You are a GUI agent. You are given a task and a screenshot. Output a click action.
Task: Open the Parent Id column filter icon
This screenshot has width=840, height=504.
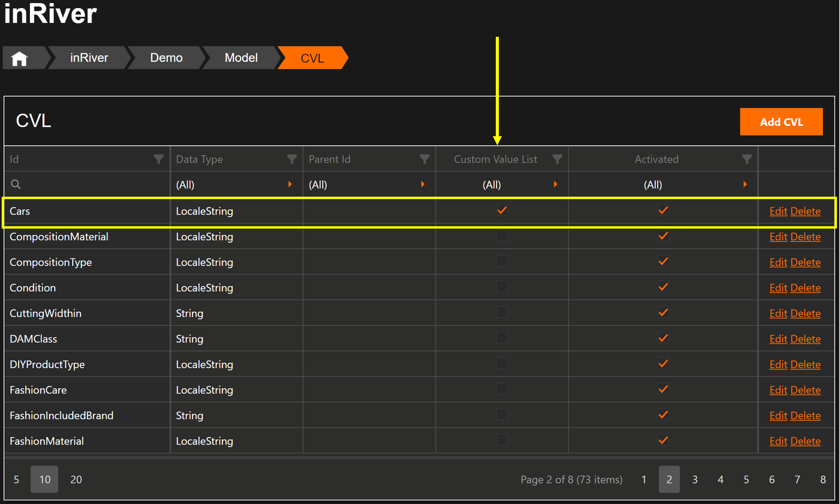(x=425, y=159)
